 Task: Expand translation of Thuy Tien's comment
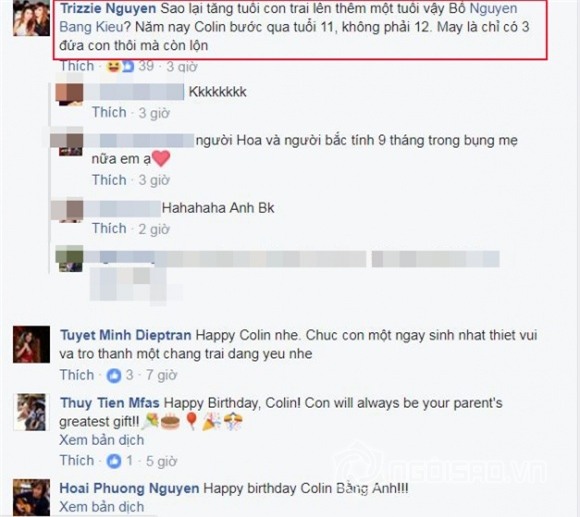(102, 440)
